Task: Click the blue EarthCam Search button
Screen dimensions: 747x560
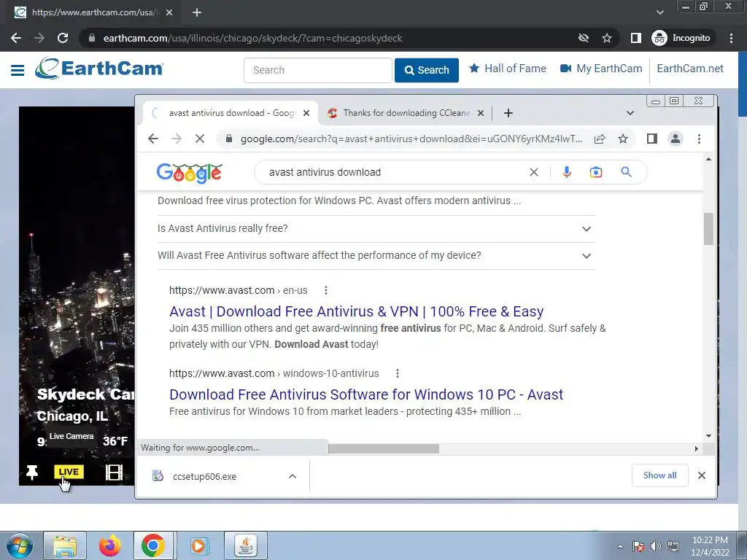Action: (426, 70)
